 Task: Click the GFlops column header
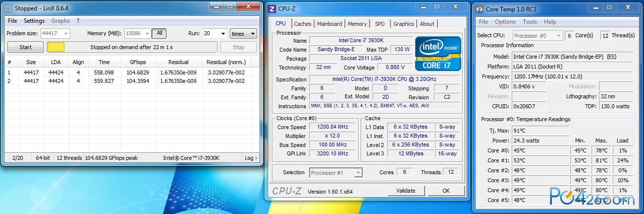tap(138, 62)
